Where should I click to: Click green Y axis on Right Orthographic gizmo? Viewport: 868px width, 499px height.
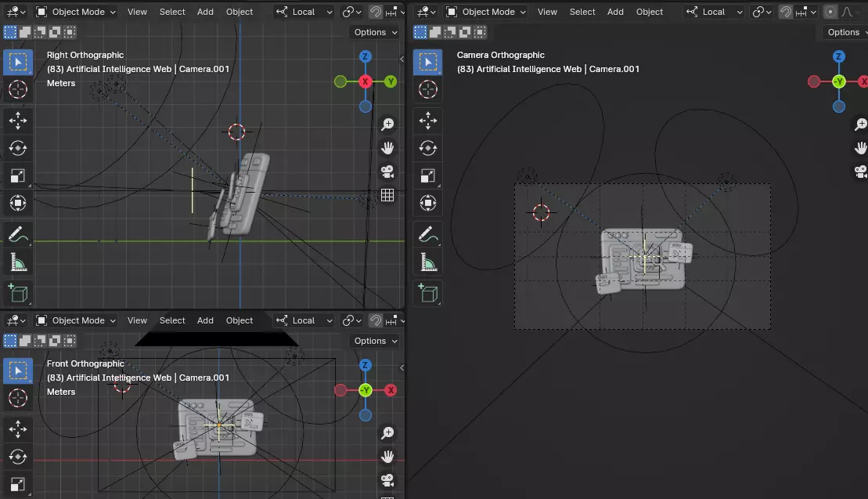[x=391, y=81]
